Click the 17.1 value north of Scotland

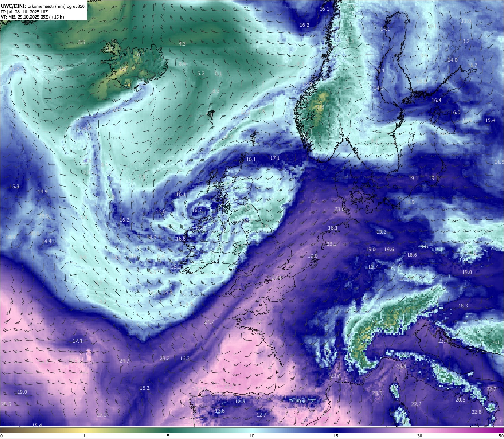point(275,158)
